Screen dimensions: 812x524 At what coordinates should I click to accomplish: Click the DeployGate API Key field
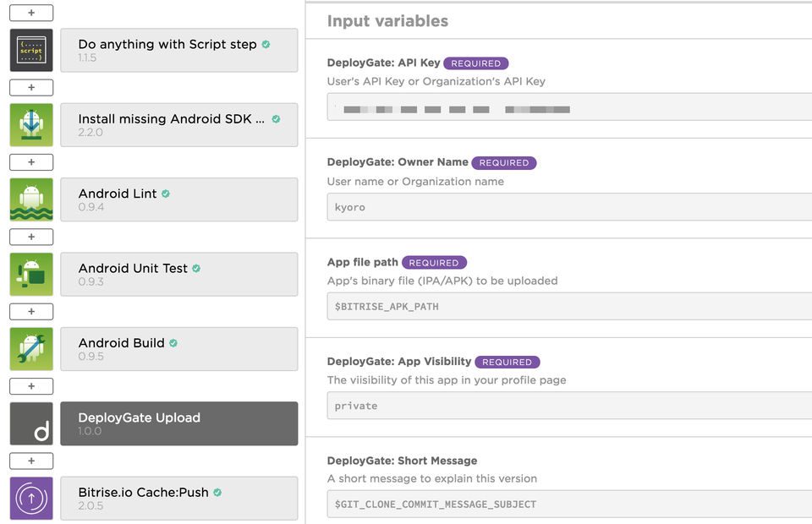coord(568,109)
